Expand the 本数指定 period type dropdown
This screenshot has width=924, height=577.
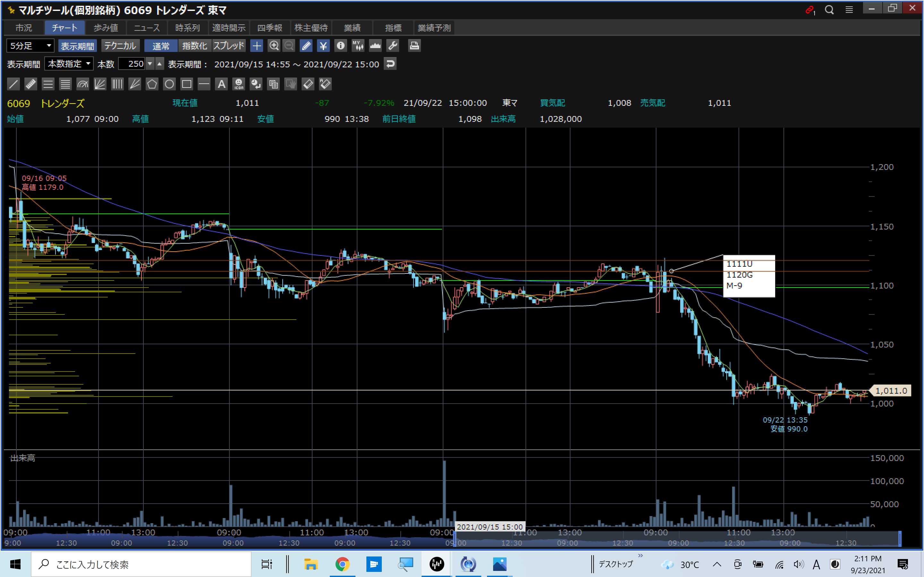click(x=69, y=64)
